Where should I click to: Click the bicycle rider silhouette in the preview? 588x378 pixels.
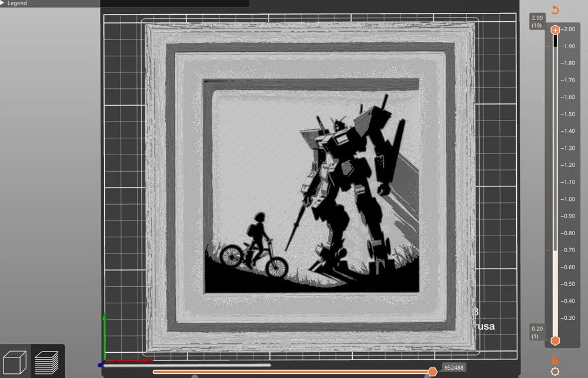tap(254, 246)
